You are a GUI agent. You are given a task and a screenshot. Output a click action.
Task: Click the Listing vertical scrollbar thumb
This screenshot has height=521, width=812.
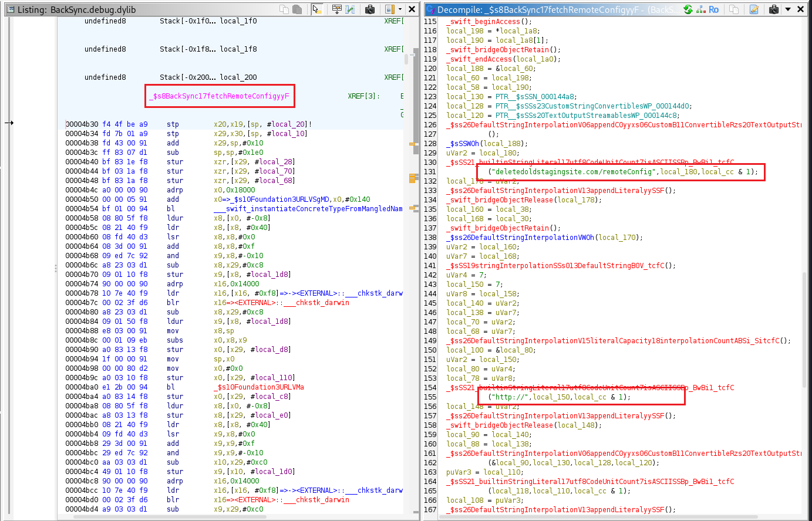click(x=406, y=59)
